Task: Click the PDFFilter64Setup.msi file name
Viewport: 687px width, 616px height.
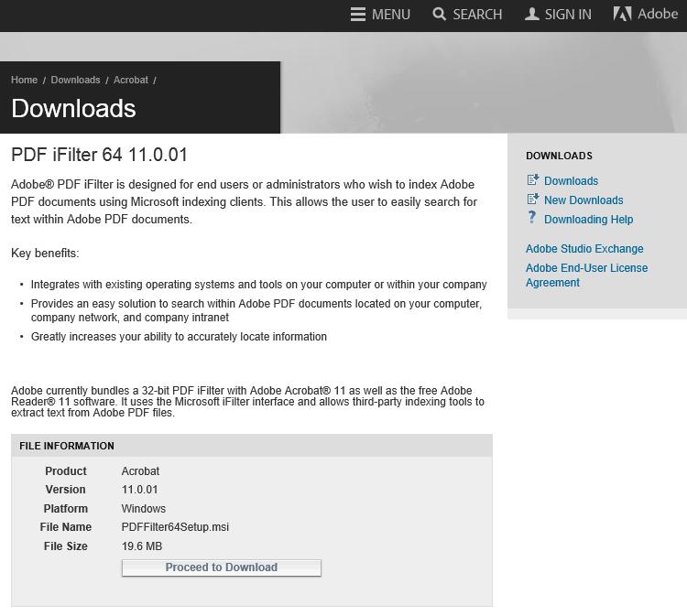Action: (x=175, y=527)
